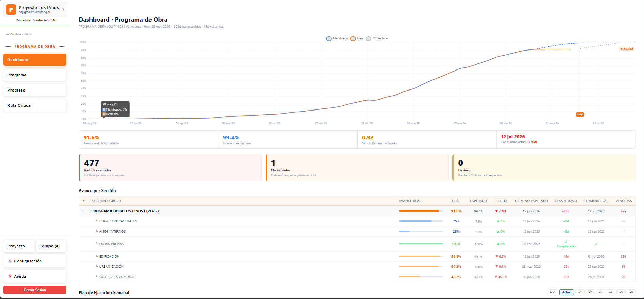The width and height of the screenshot is (644, 299).
Task: Click the 392 vencidas value for EDIFICACIÓN
Action: click(624, 257)
